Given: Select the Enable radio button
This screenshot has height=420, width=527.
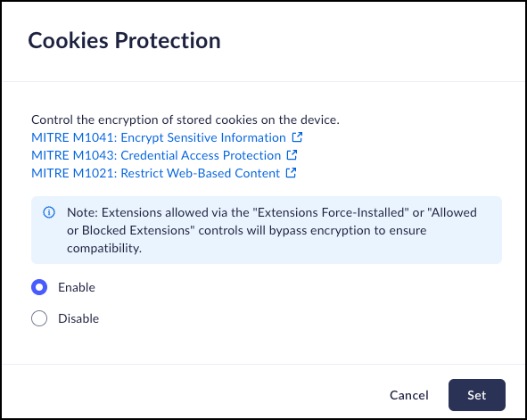Looking at the screenshot, I should pyautogui.click(x=39, y=287).
